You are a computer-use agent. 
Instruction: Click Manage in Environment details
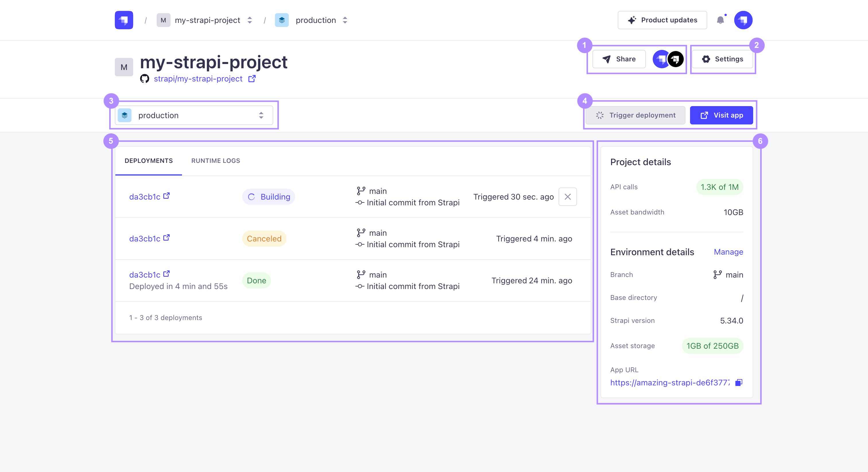tap(728, 252)
